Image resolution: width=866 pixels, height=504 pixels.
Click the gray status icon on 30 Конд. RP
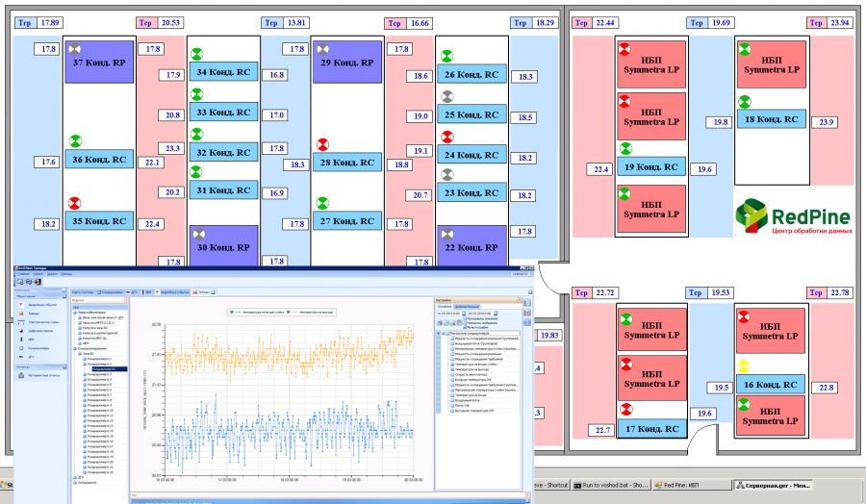coord(199,234)
